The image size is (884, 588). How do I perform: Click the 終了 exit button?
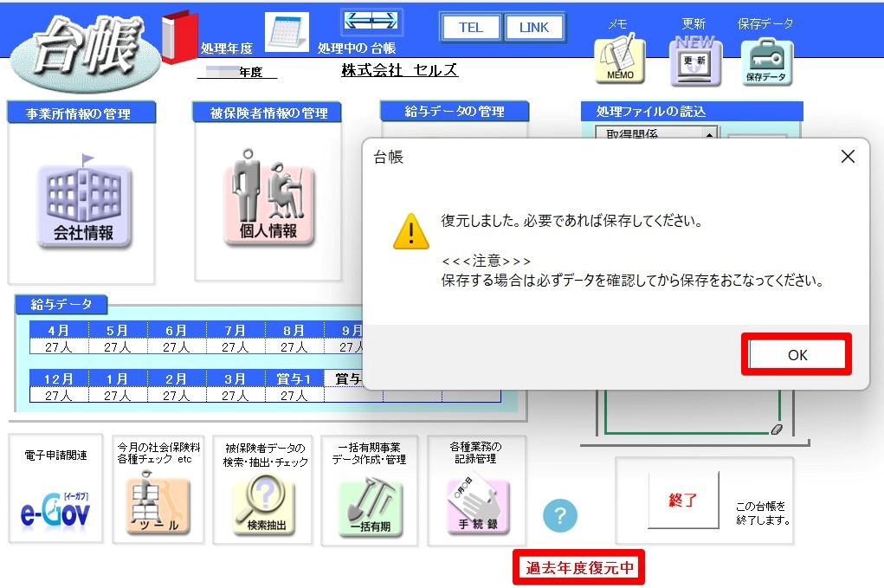(683, 500)
